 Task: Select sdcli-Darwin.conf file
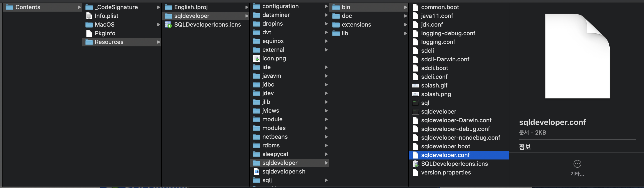pos(459,59)
